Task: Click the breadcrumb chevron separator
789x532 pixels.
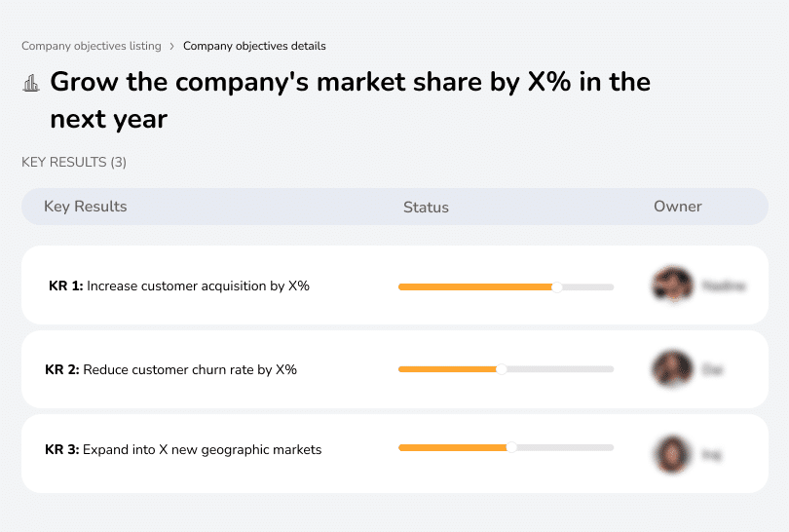Action: (x=172, y=46)
